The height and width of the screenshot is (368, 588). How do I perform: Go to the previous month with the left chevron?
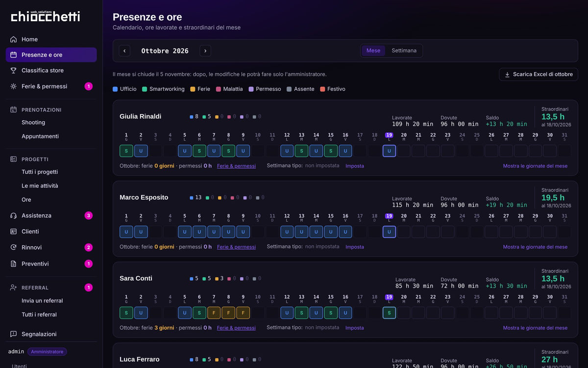[x=124, y=51]
